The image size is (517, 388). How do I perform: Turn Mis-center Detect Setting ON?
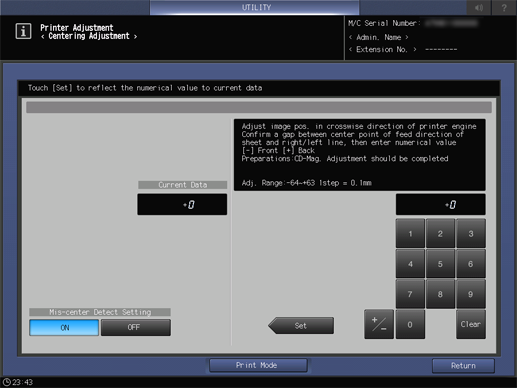[x=64, y=328]
